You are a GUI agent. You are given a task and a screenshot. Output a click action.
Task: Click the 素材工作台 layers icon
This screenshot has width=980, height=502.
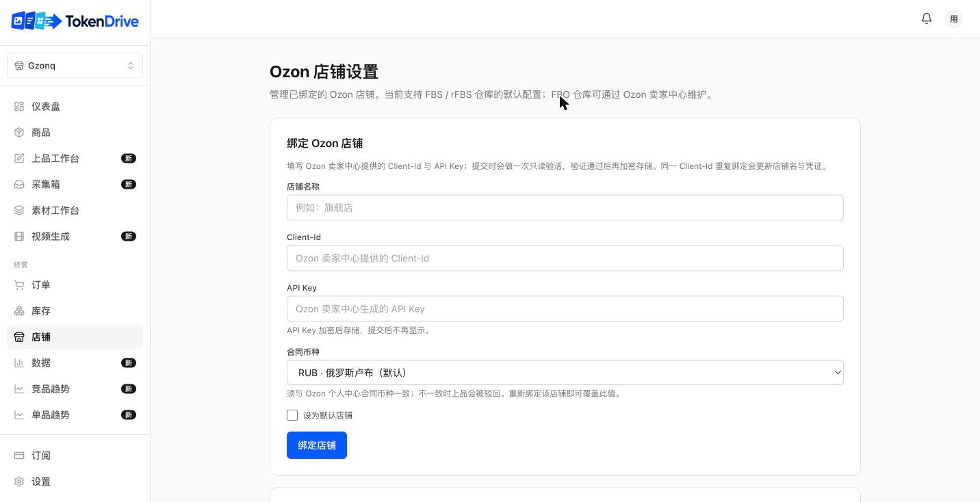[19, 210]
